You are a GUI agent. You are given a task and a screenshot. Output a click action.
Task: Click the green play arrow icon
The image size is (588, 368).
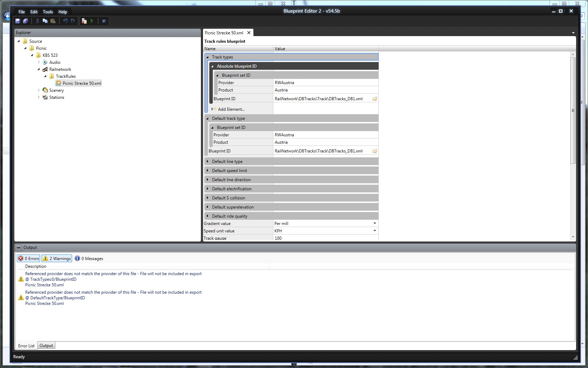(92, 21)
